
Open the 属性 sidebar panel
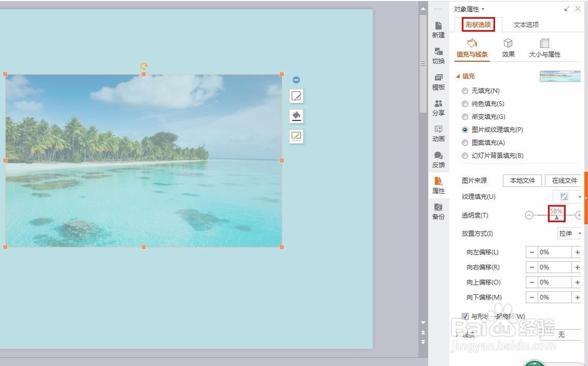point(438,185)
